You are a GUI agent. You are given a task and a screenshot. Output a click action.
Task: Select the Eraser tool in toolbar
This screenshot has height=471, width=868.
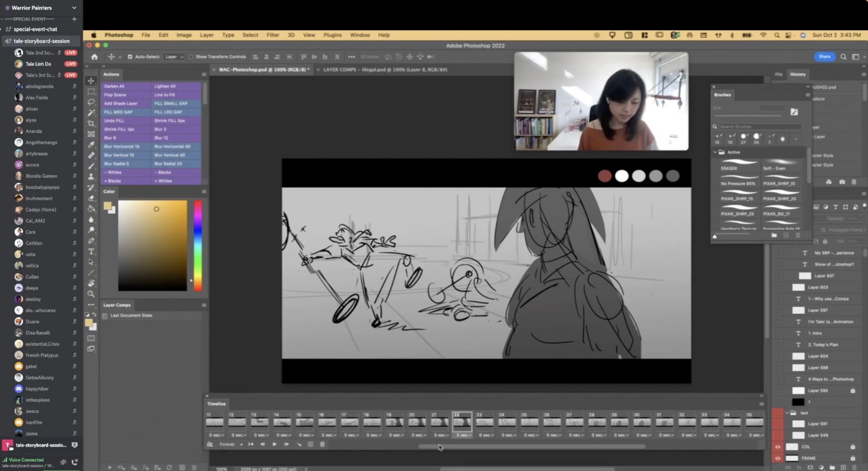[91, 198]
